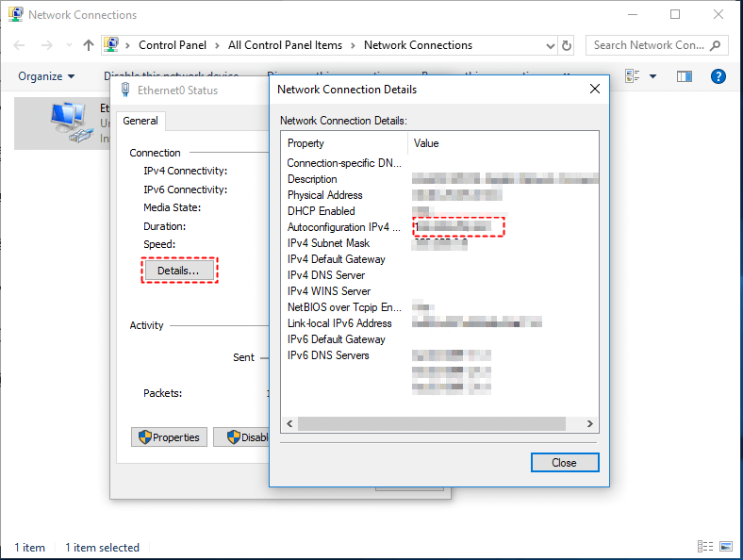
Task: Switch to details view icon in status bar
Action: tap(704, 547)
